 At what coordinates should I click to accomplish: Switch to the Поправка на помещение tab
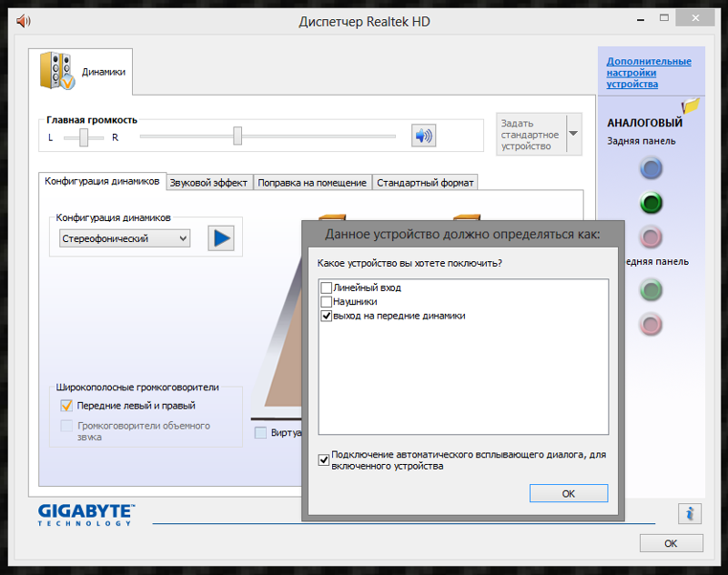[312, 183]
